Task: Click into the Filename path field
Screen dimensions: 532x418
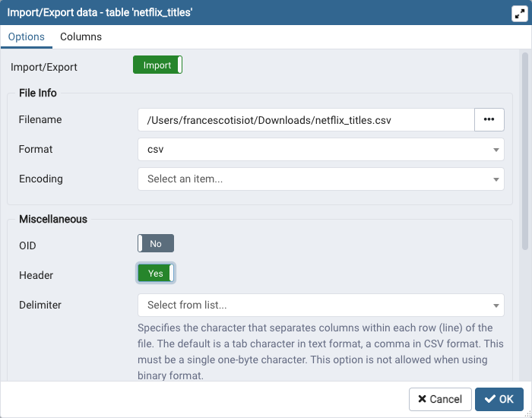Action: click(x=306, y=120)
